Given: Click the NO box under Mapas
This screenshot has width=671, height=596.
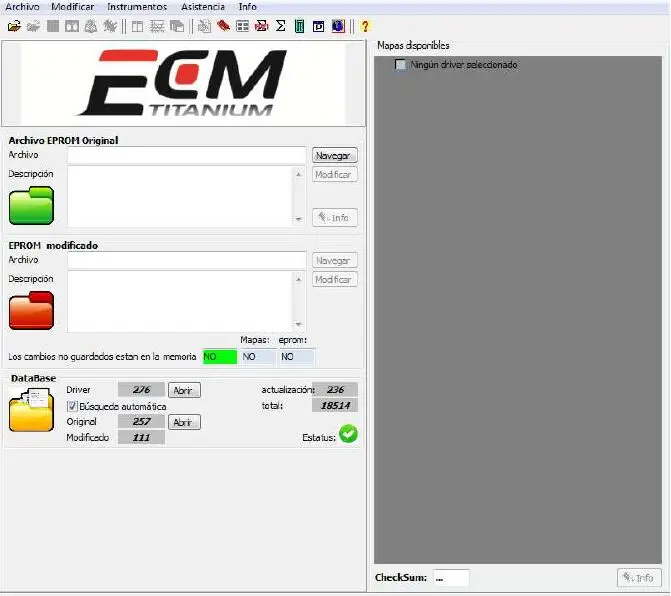Looking at the screenshot, I should [x=258, y=357].
